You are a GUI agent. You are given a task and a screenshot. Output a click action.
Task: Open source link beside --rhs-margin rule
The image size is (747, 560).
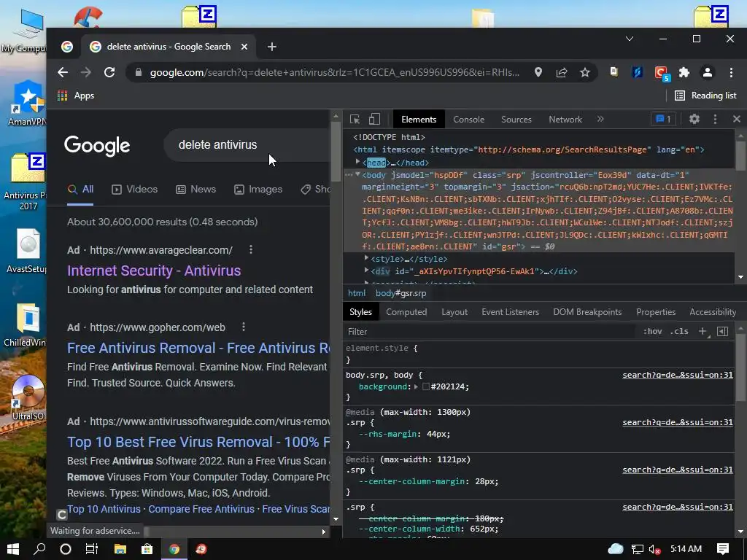678,422
